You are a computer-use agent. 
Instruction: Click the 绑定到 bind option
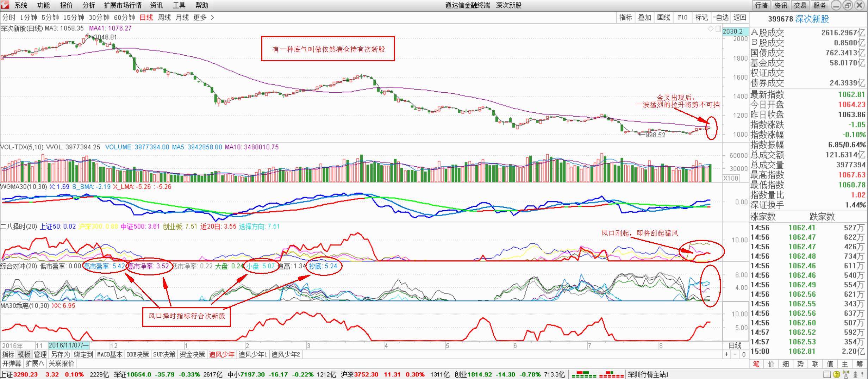coord(83,354)
